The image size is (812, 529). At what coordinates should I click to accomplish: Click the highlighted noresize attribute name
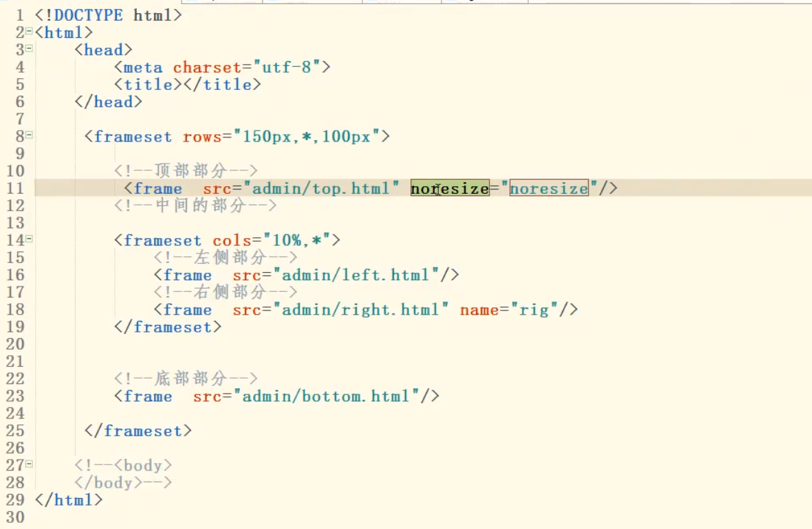[x=450, y=188]
